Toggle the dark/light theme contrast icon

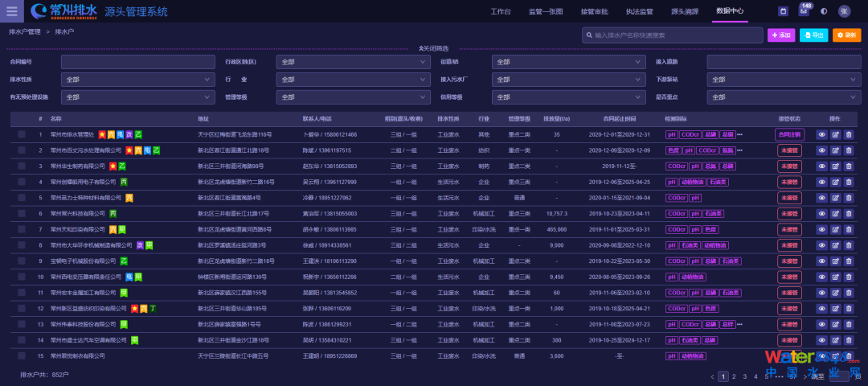pyautogui.click(x=824, y=11)
